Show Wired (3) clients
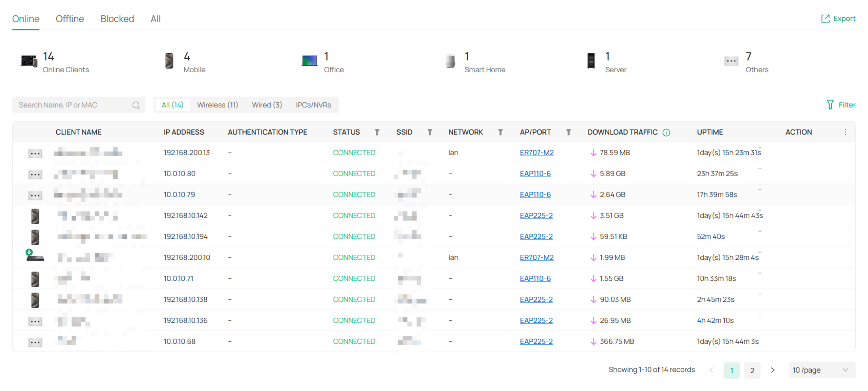 (x=267, y=105)
